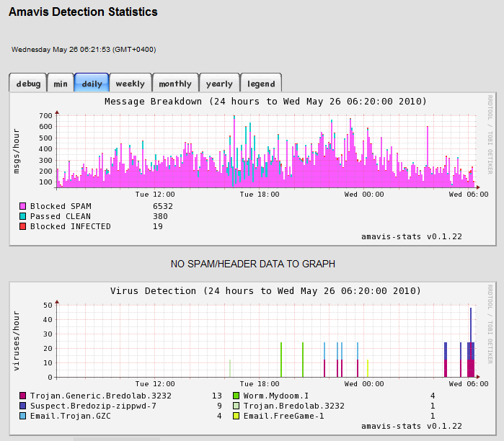This screenshot has width=504, height=441.
Task: Click the Message Breakdown graph title
Action: click(x=265, y=102)
